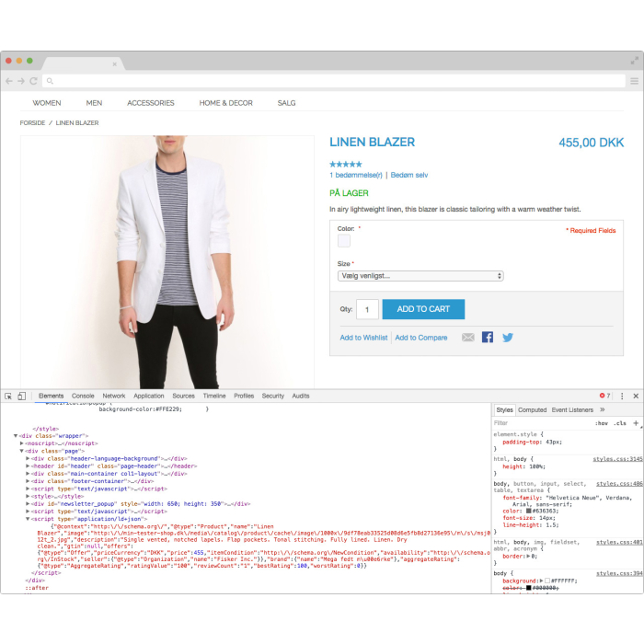This screenshot has height=644, width=644.
Task: Close the DevTools panel
Action: pyautogui.click(x=636, y=396)
